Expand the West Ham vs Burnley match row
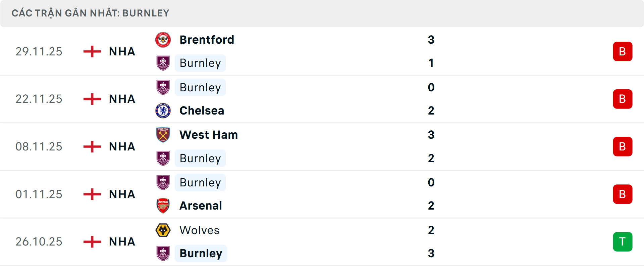 click(x=322, y=146)
